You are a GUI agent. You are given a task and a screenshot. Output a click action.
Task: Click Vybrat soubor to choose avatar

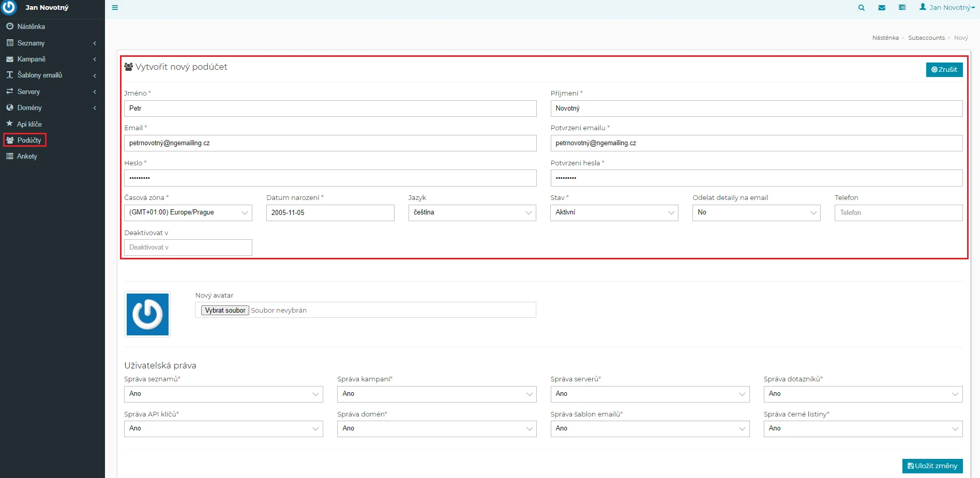[225, 311]
